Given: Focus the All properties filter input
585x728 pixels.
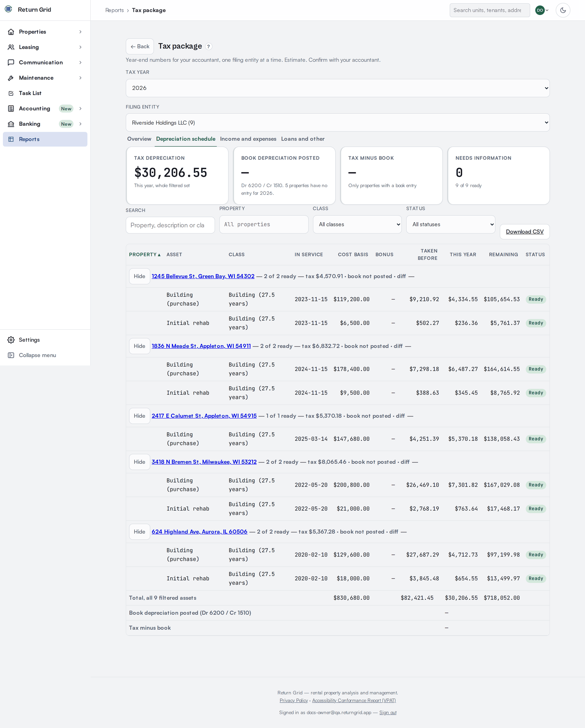Looking at the screenshot, I should 264,224.
